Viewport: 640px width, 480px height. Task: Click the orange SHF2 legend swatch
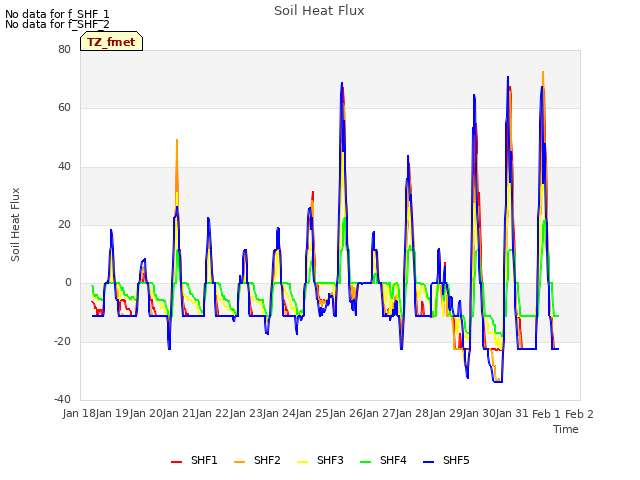coord(239,462)
